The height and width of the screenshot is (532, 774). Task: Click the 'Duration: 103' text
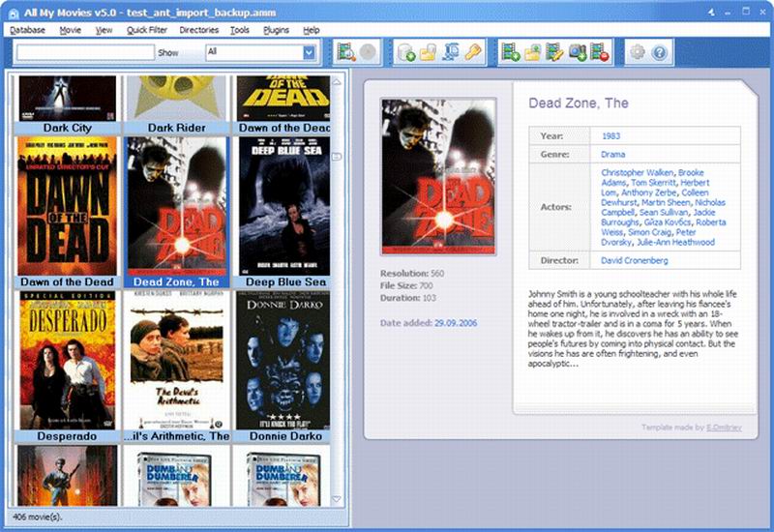click(x=407, y=298)
